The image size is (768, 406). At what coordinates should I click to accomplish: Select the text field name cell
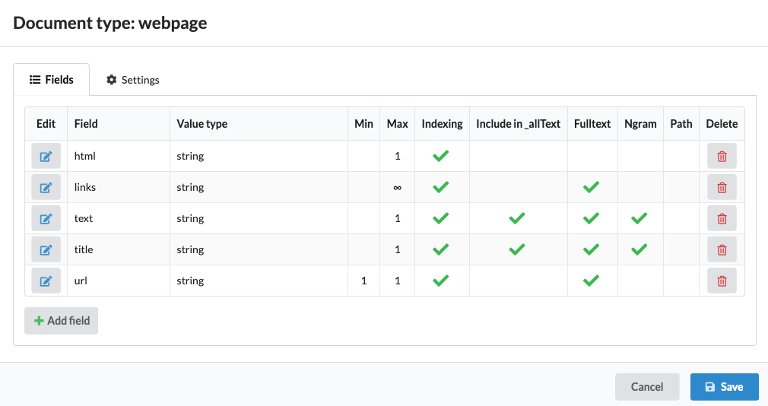coord(119,218)
